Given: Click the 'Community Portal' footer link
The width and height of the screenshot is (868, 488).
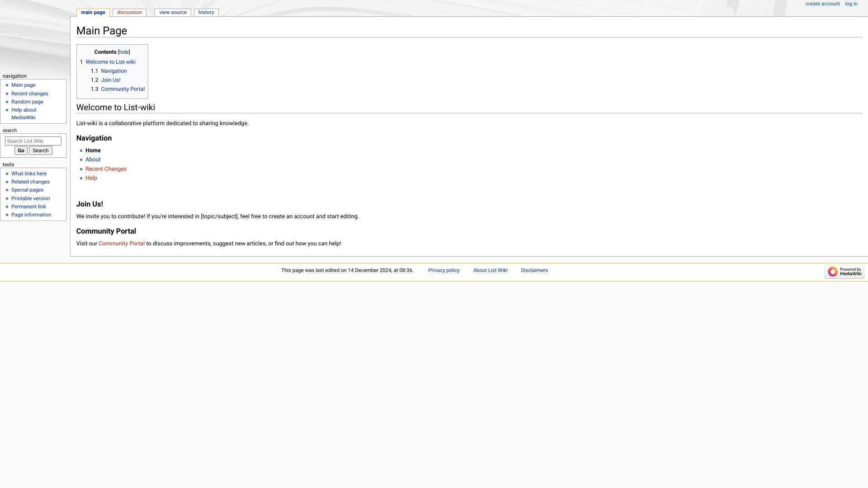Looking at the screenshot, I should [122, 243].
